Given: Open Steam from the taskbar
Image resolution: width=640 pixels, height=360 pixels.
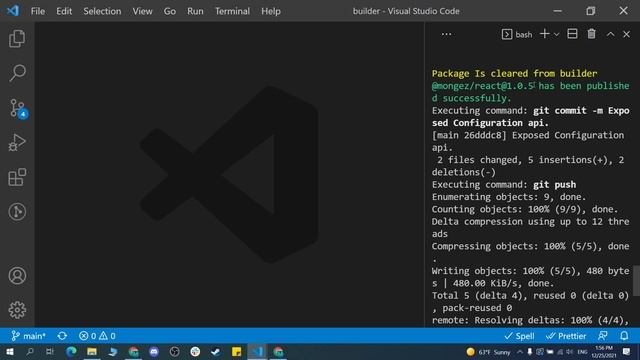Looking at the screenshot, I should click(x=216, y=352).
